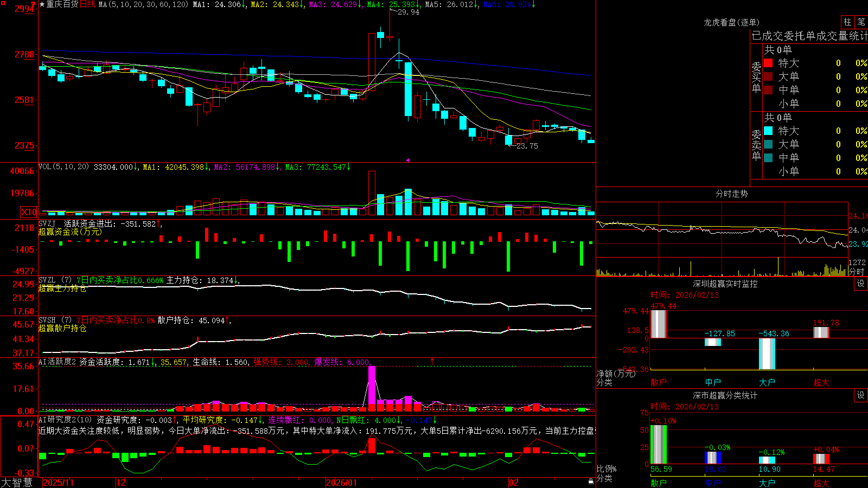
Task: Click the 2026/01 date on the timeline
Action: 342,483
